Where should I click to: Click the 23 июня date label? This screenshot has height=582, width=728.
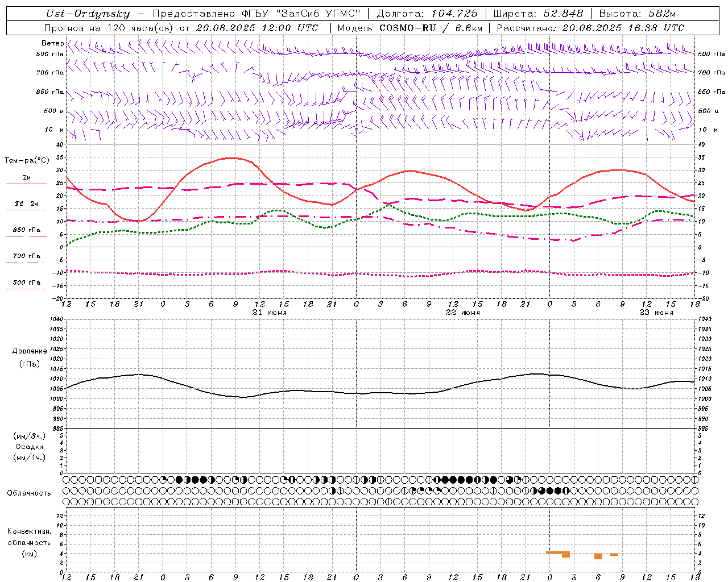pyautogui.click(x=656, y=313)
